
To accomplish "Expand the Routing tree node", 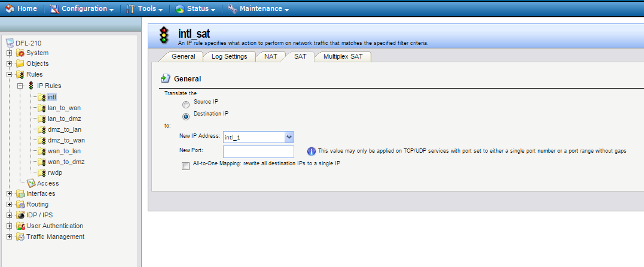I will coord(10,205).
